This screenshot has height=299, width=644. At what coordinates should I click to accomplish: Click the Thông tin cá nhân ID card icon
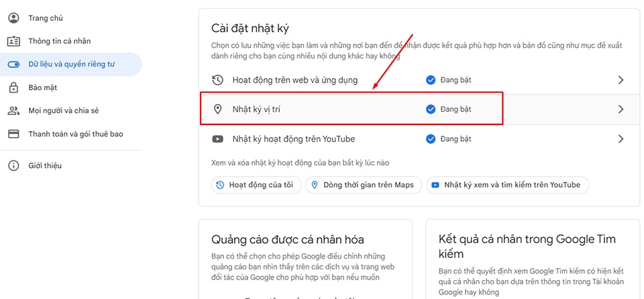(13, 41)
